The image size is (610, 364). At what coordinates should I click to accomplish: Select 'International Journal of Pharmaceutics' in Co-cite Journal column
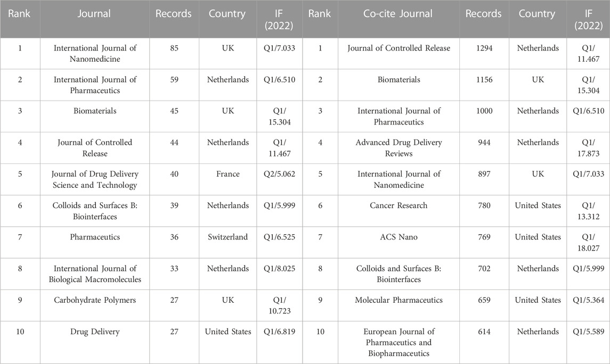point(398,116)
